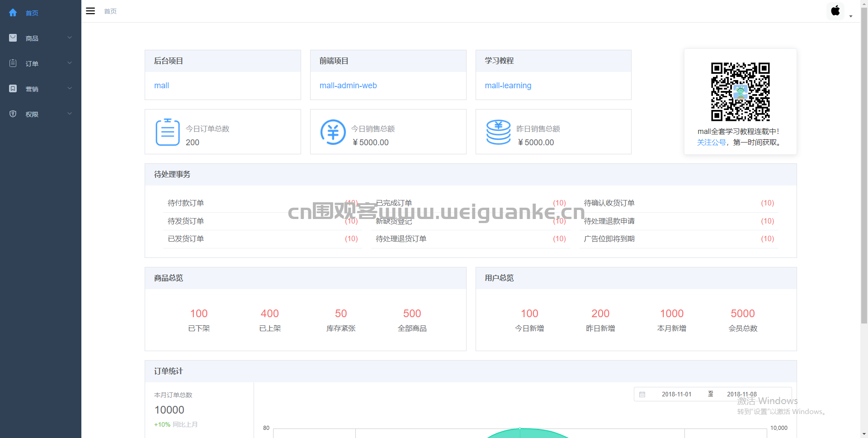The image size is (868, 438).
Task: Click the 商品 shopping bag icon
Action: 13,38
